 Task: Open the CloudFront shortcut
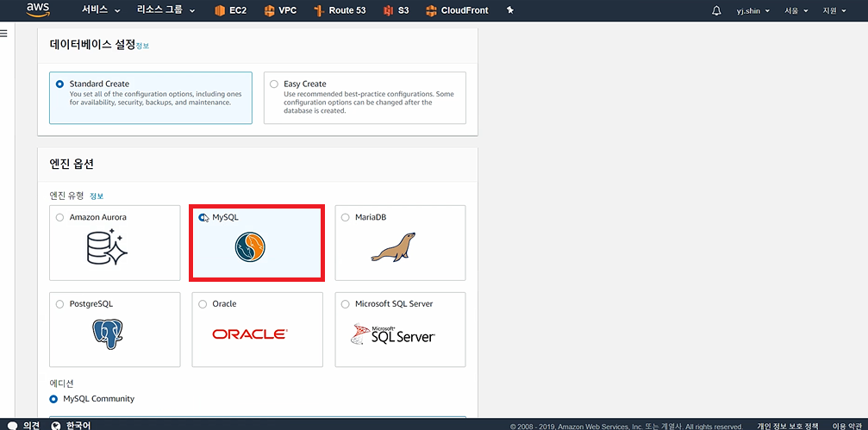click(457, 10)
